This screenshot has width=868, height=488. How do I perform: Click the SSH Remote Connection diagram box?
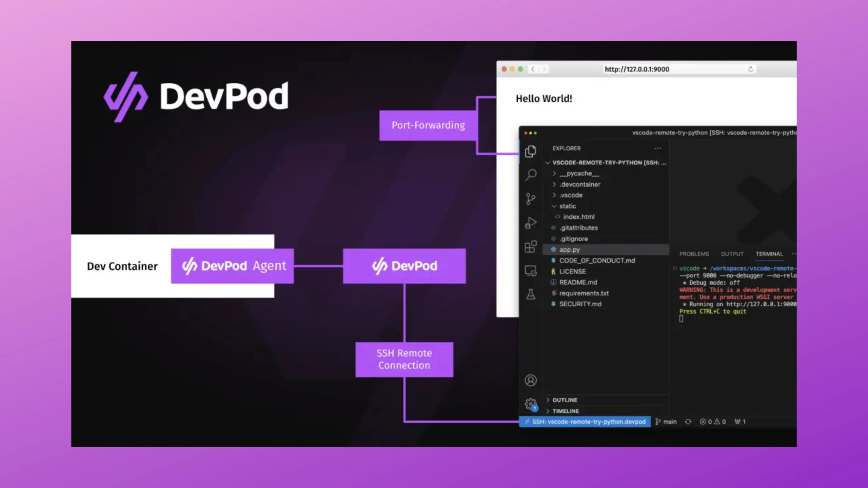click(404, 360)
